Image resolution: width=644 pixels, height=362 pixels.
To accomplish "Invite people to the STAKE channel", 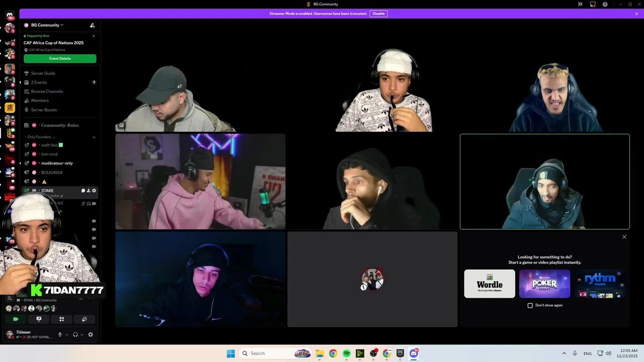I will [89, 191].
